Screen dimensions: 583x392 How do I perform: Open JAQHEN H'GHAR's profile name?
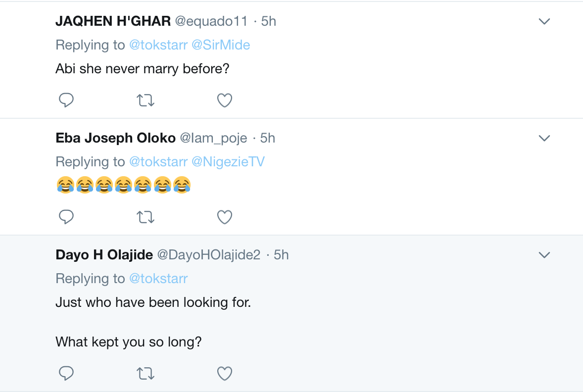pos(113,21)
